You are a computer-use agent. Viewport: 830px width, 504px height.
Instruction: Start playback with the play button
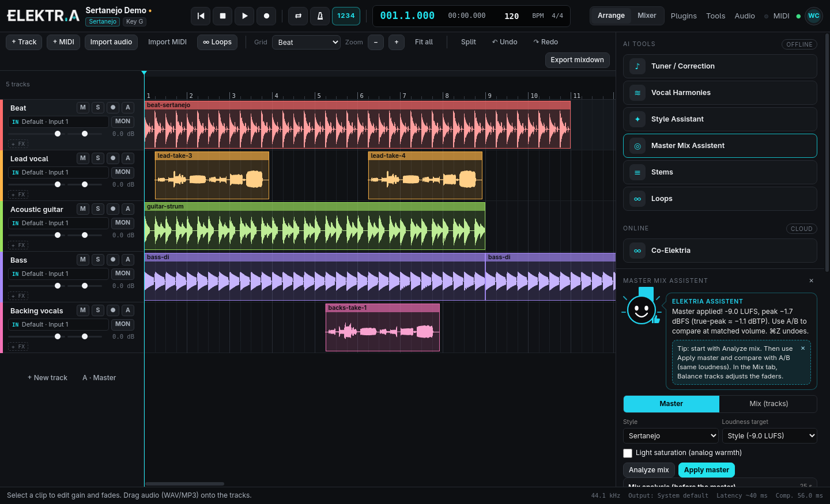coord(244,16)
